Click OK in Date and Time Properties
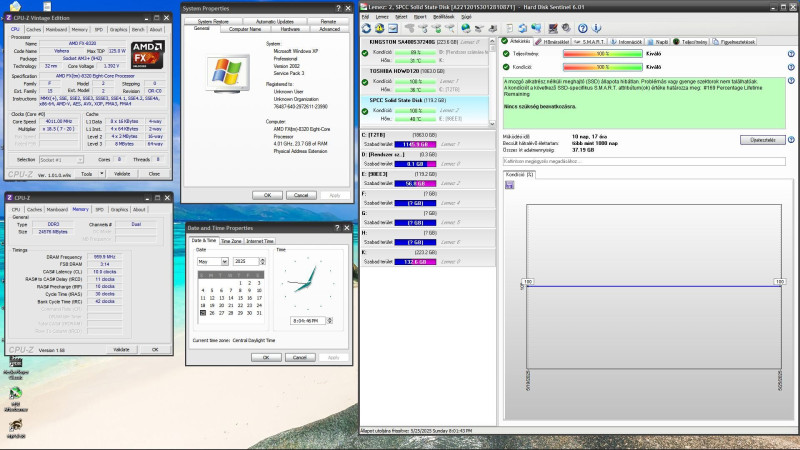Viewport: 800px width, 450px height. point(266,357)
